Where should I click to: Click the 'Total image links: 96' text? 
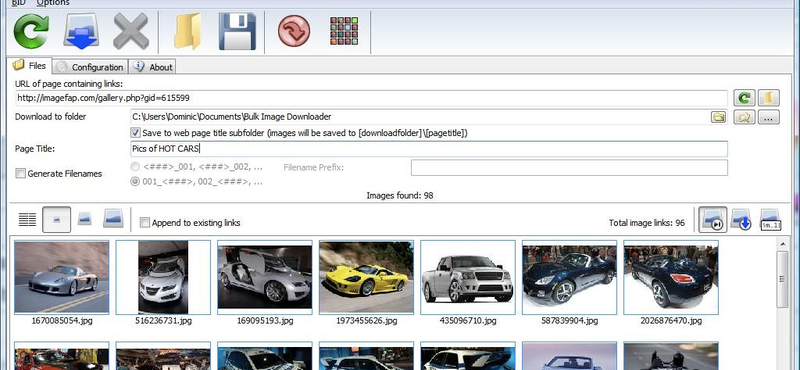pos(647,223)
